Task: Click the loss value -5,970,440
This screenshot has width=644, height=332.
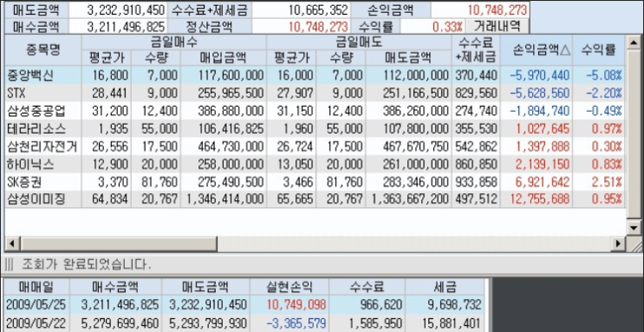Action: pos(540,75)
